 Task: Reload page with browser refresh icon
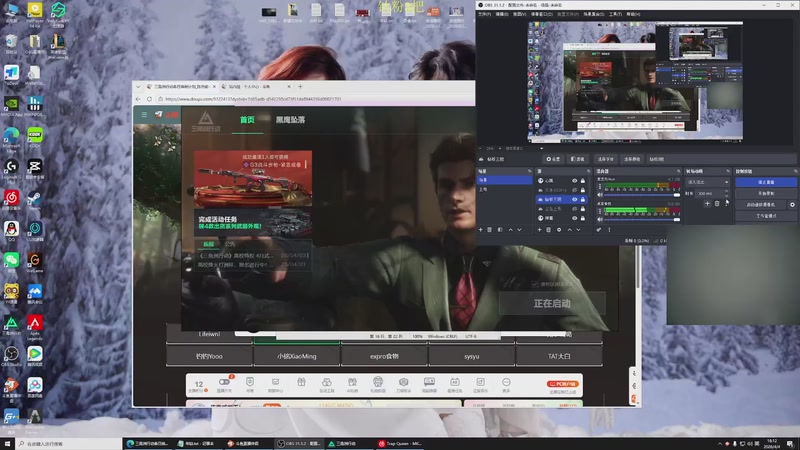(x=149, y=99)
